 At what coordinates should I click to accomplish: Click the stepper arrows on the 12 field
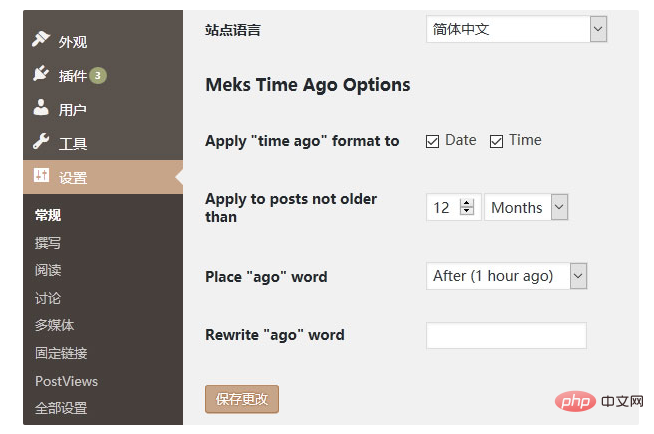(x=466, y=207)
